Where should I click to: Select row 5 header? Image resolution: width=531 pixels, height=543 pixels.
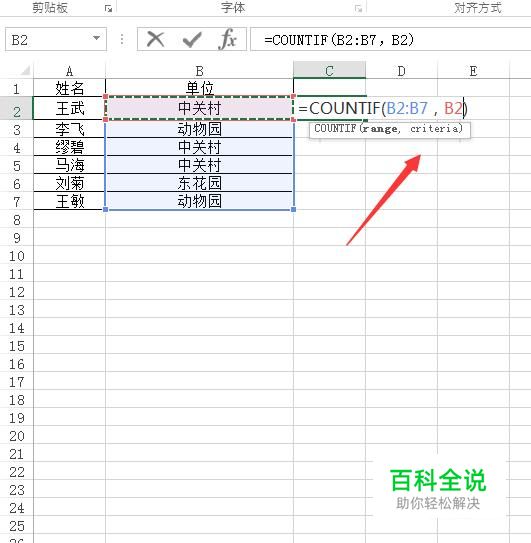coord(17,166)
